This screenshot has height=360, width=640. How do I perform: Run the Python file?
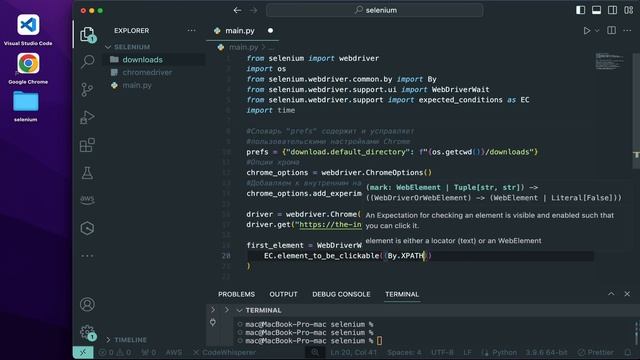[587, 31]
